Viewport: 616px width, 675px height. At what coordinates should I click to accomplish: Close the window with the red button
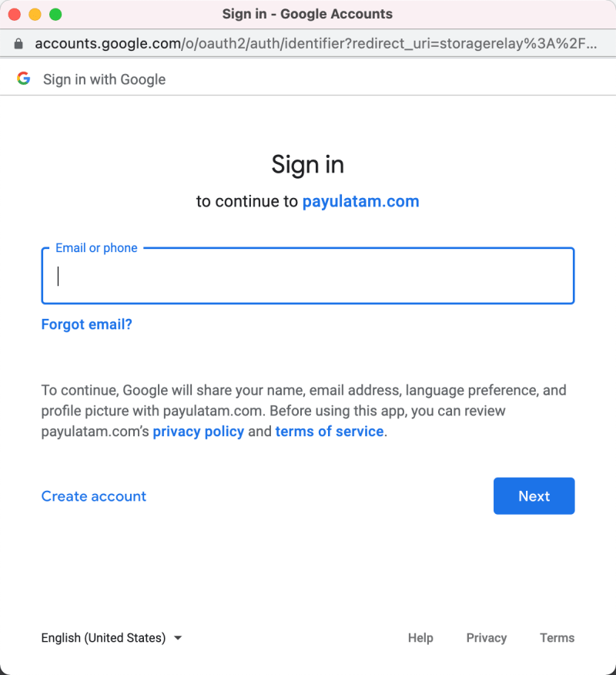pos(14,14)
